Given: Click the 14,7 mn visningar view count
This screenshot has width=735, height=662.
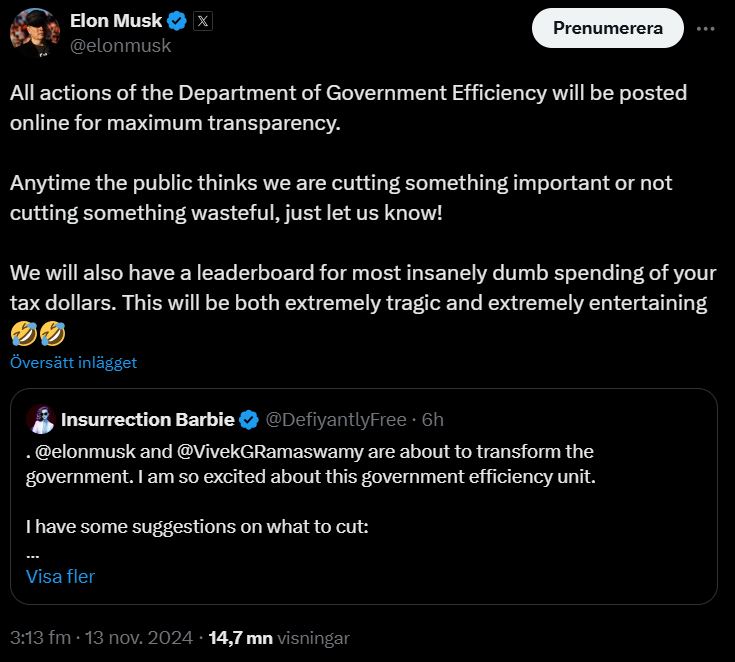Looking at the screenshot, I should (x=279, y=637).
